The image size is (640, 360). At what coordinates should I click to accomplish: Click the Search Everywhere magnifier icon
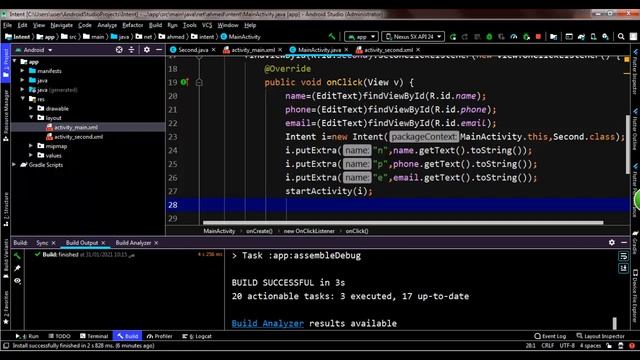(621, 37)
